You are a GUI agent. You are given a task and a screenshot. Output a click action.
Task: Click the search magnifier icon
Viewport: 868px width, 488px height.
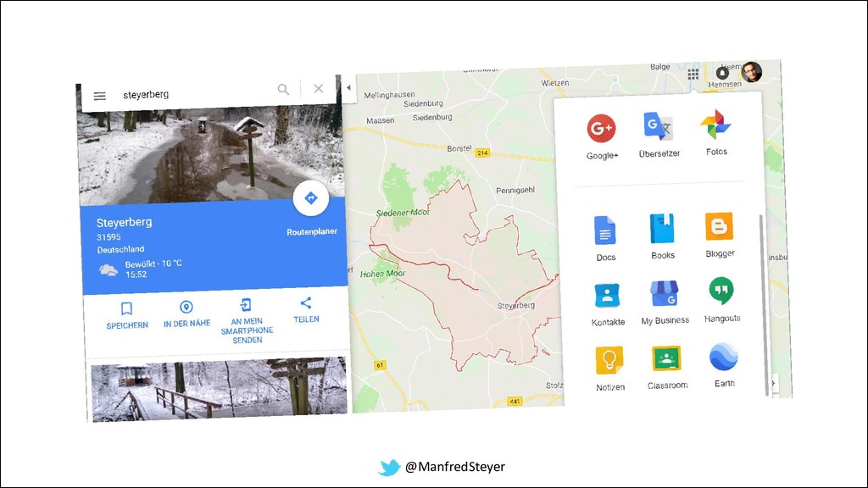coord(283,89)
